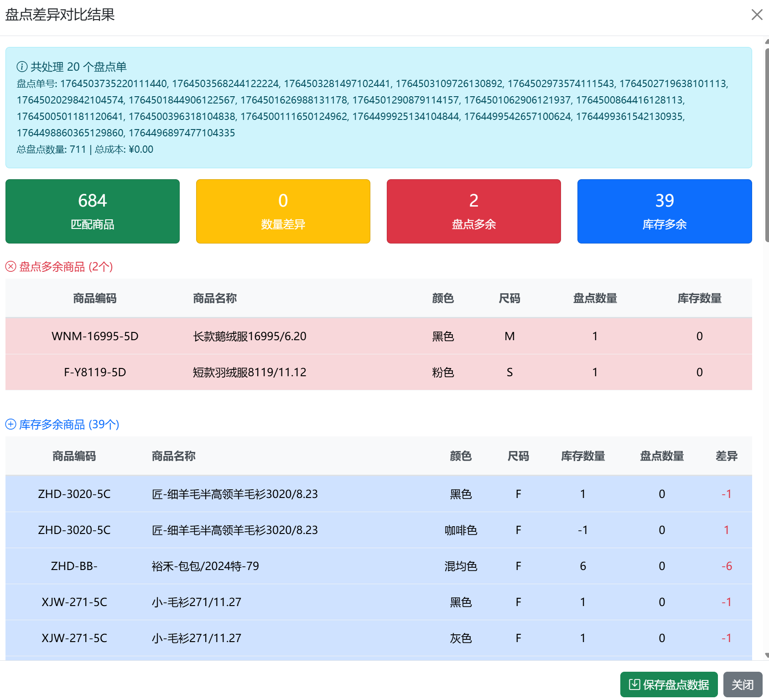The height and width of the screenshot is (700, 769).
Task: Select the red -6 difference value for ZHD-BB-
Action: click(x=727, y=566)
